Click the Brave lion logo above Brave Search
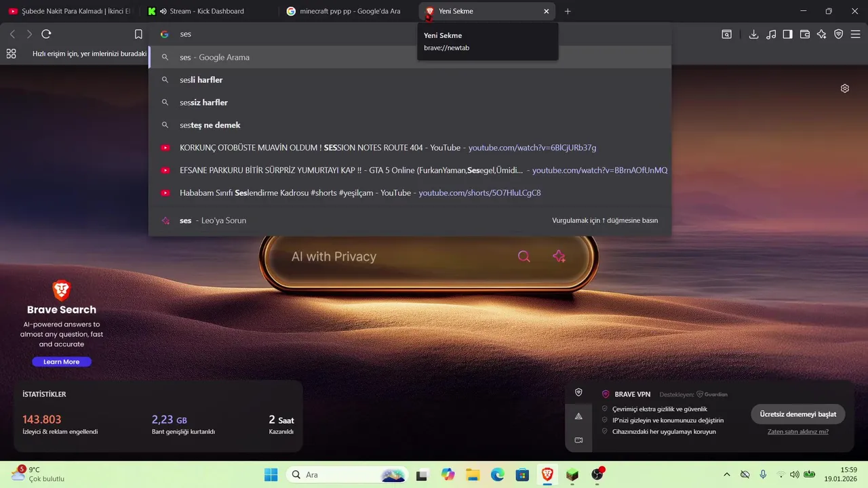 coord(62,290)
